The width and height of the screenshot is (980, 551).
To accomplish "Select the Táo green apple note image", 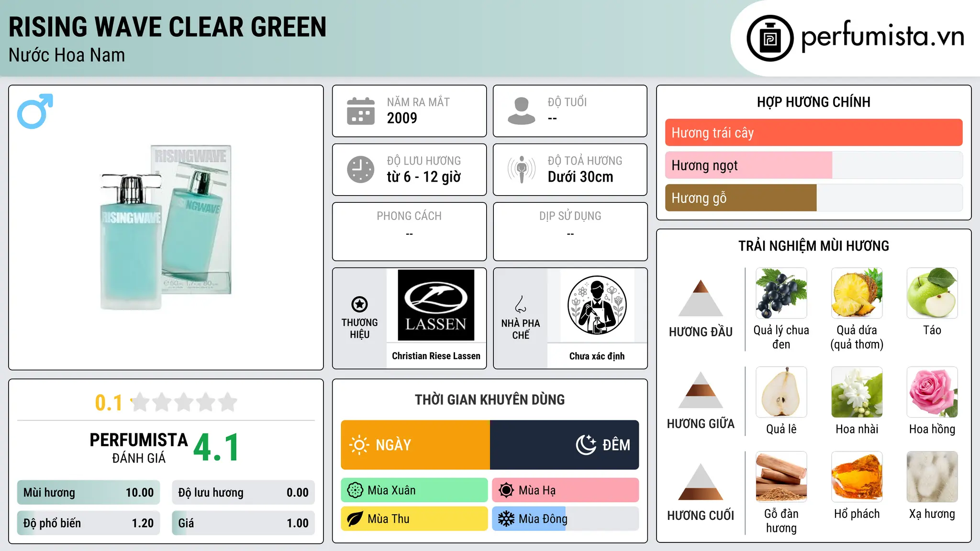I will pos(932,293).
